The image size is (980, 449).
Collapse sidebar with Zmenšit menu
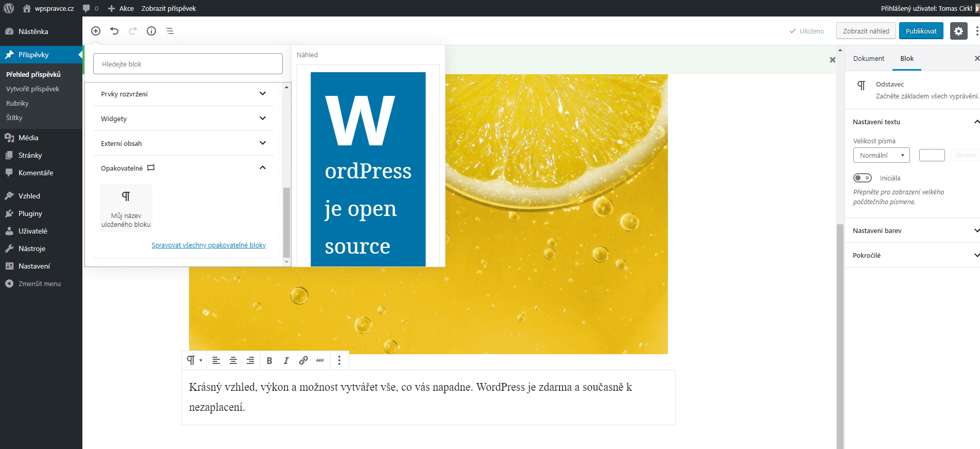tap(41, 284)
